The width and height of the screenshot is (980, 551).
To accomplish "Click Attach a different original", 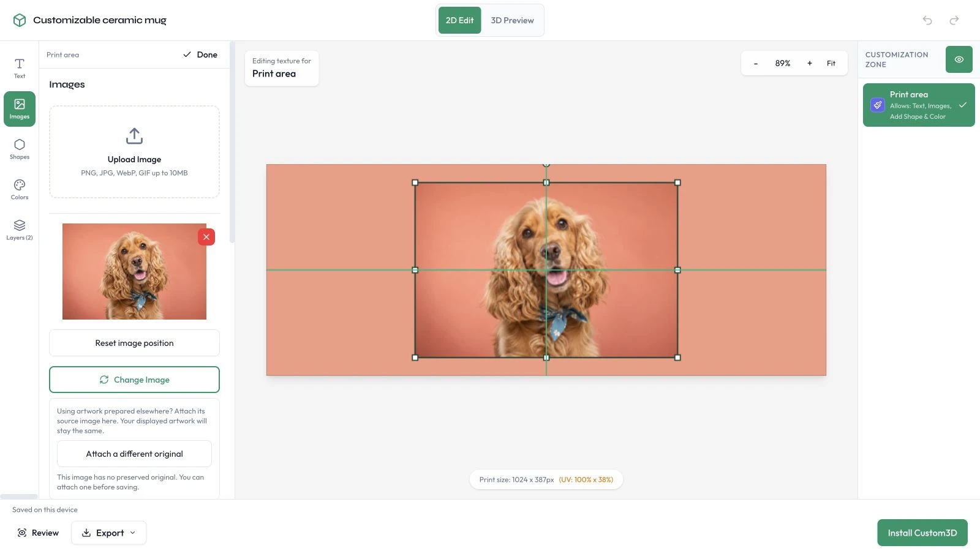I will point(134,454).
